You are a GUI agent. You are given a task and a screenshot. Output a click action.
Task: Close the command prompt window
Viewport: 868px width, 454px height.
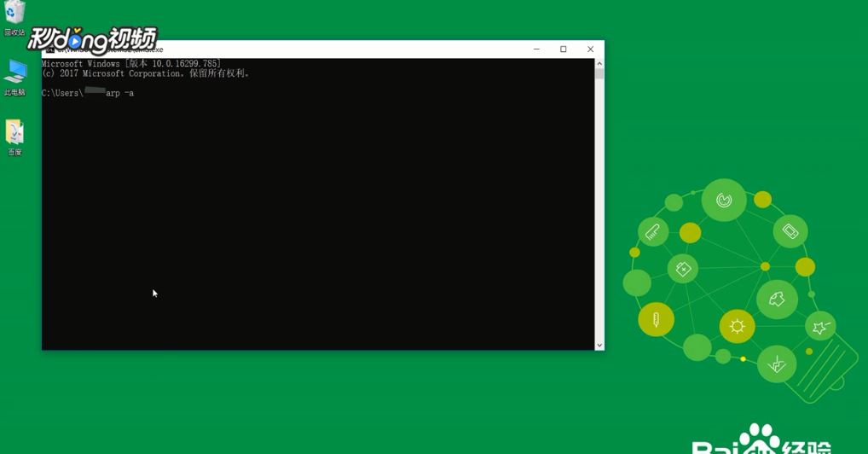pyautogui.click(x=591, y=49)
